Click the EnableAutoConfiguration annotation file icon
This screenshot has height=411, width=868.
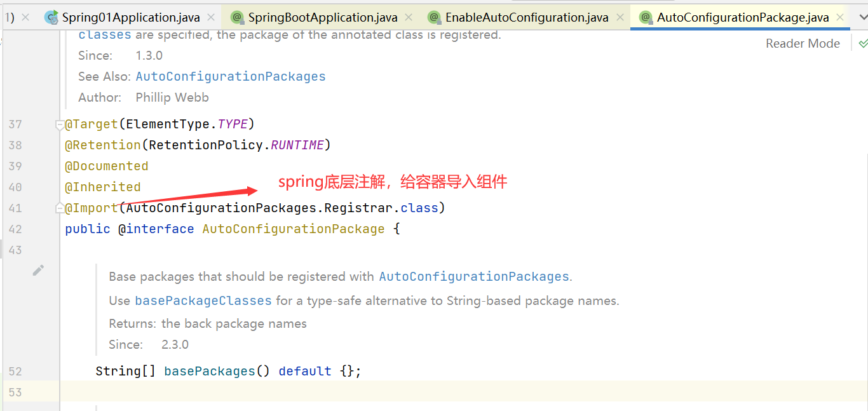point(434,17)
